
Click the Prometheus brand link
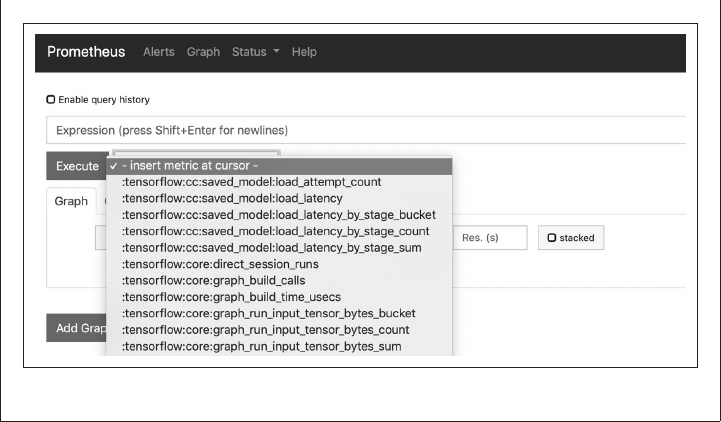[86, 52]
